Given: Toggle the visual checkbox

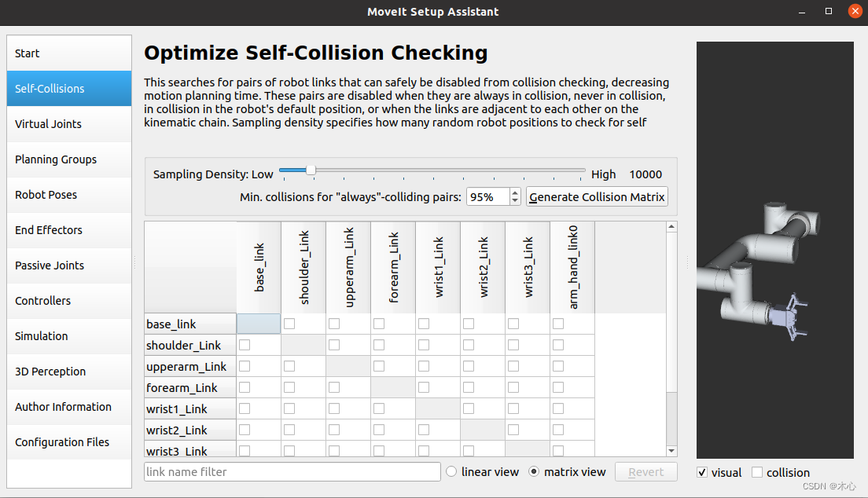Looking at the screenshot, I should click(x=702, y=473).
